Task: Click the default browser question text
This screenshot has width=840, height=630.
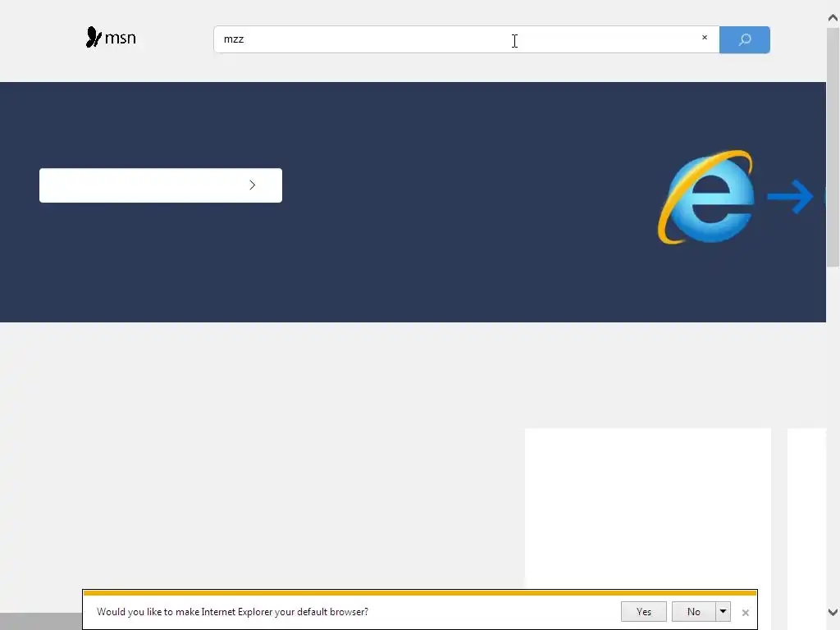Action: click(x=232, y=612)
